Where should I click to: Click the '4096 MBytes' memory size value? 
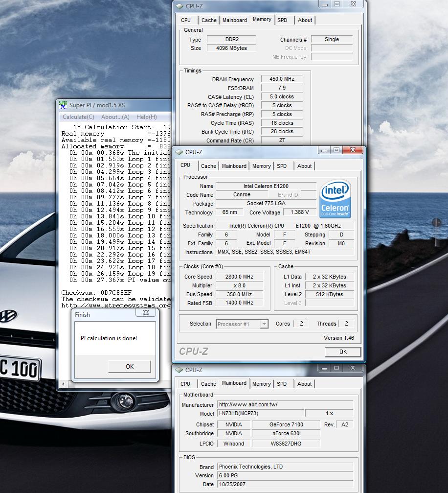[x=231, y=48]
